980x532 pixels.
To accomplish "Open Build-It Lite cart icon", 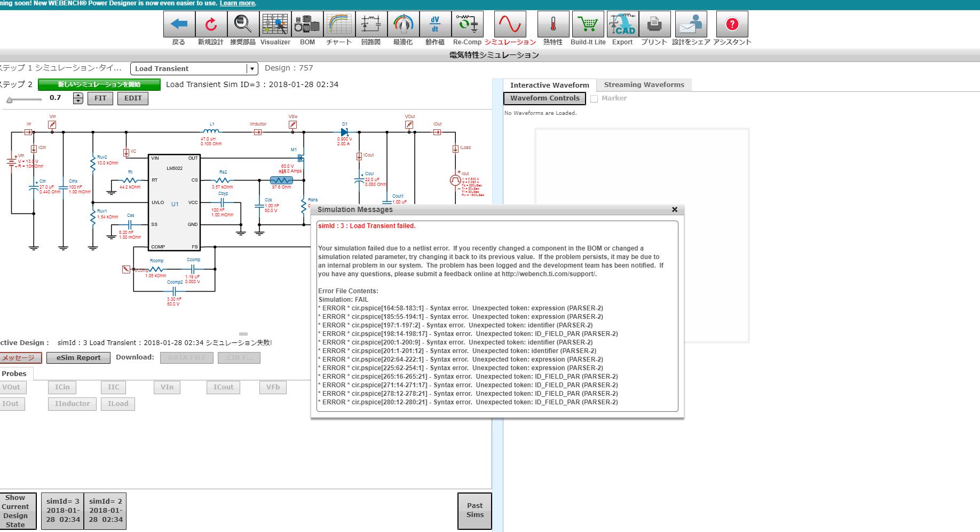I will [588, 24].
